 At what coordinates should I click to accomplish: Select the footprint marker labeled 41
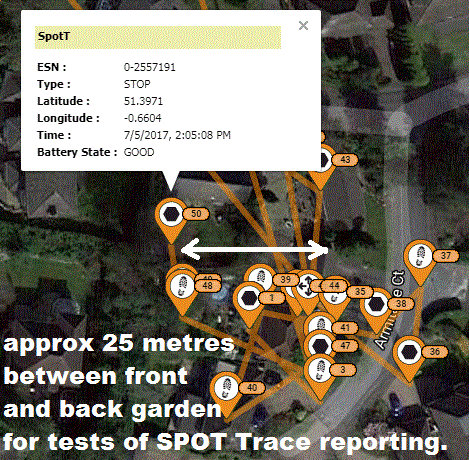coord(320,324)
